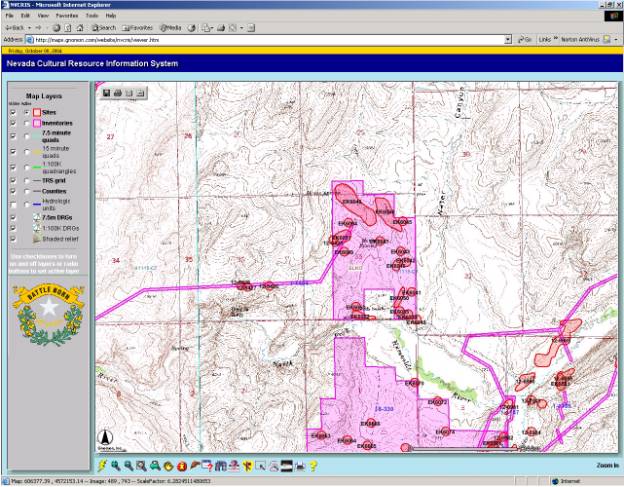The image size is (624, 487).
Task: Click the lightning bolt tool icon
Action: point(102,466)
